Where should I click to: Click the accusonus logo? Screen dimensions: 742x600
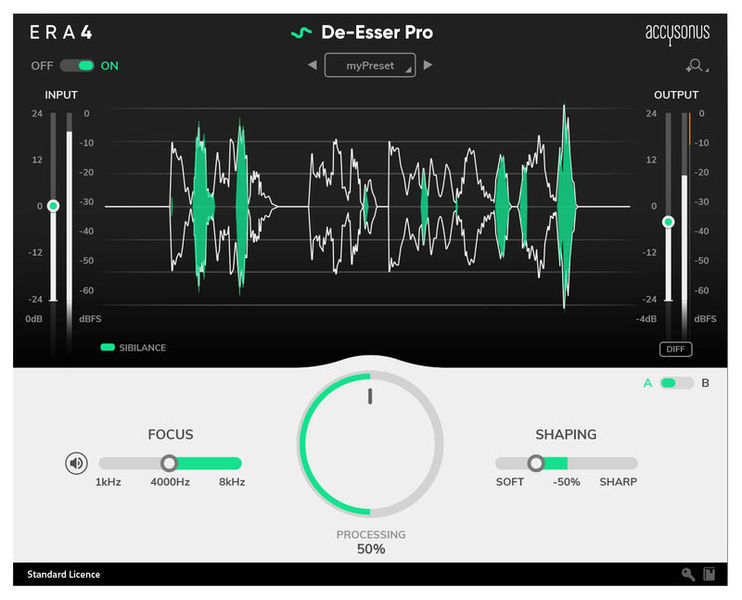[x=677, y=34]
